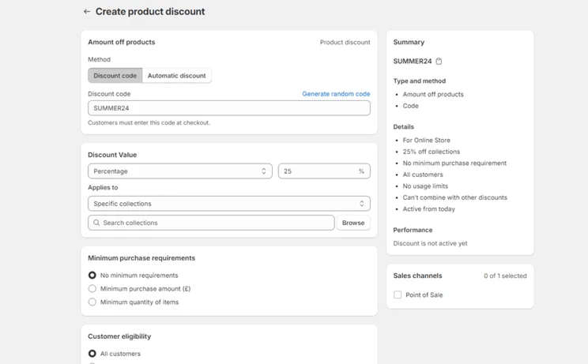Image resolution: width=588 pixels, height=364 pixels.
Task: Copy the SUMMER24 code with the clipboard icon
Action: click(x=439, y=61)
